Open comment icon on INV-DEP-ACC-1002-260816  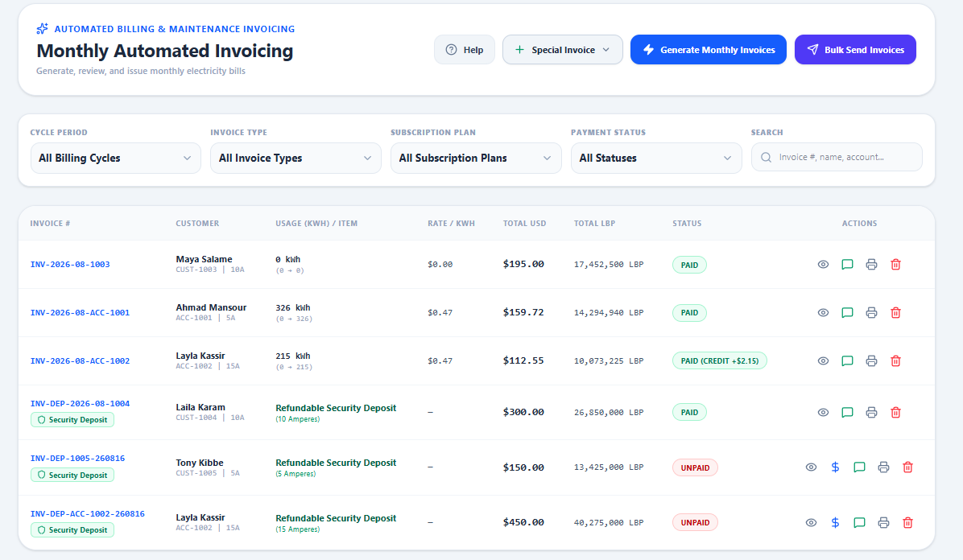pyautogui.click(x=859, y=522)
